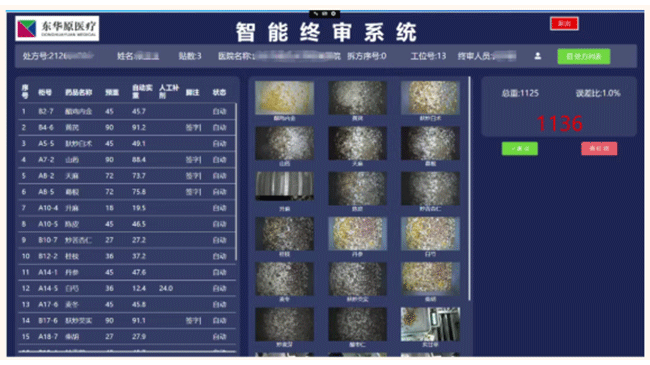Click the note link in row 2
The image size is (650, 365).
coord(193,127)
